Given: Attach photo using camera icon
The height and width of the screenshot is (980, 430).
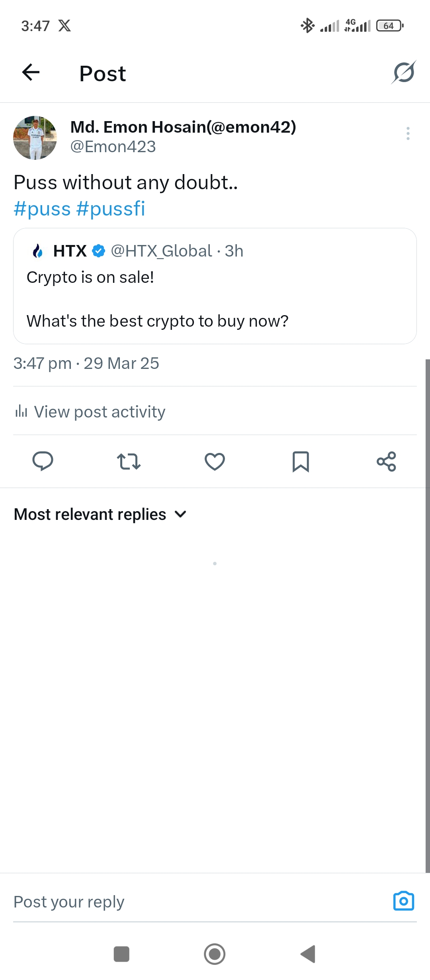Looking at the screenshot, I should click(x=403, y=901).
